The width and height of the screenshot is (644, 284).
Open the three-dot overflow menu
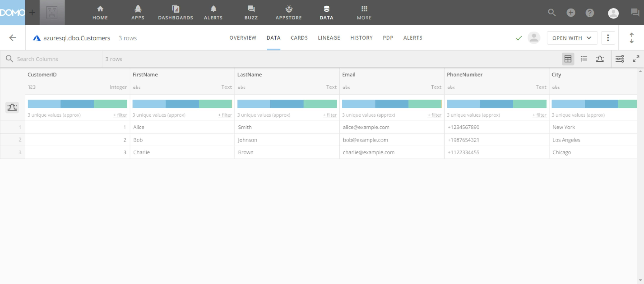pyautogui.click(x=608, y=38)
